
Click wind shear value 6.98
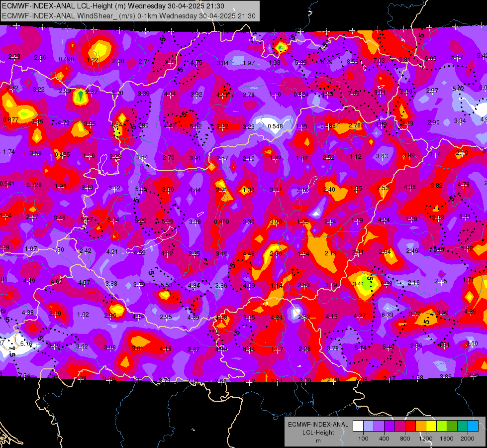point(387,283)
